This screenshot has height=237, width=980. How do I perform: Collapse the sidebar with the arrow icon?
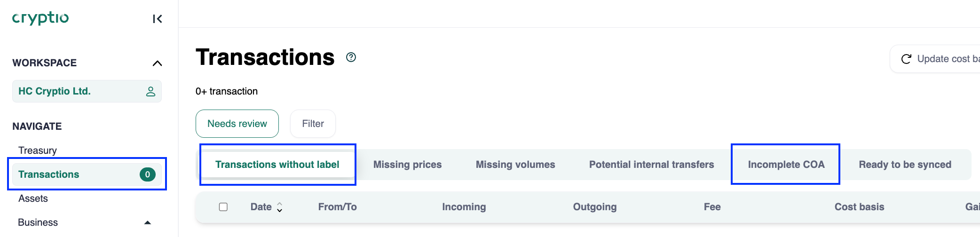click(157, 19)
